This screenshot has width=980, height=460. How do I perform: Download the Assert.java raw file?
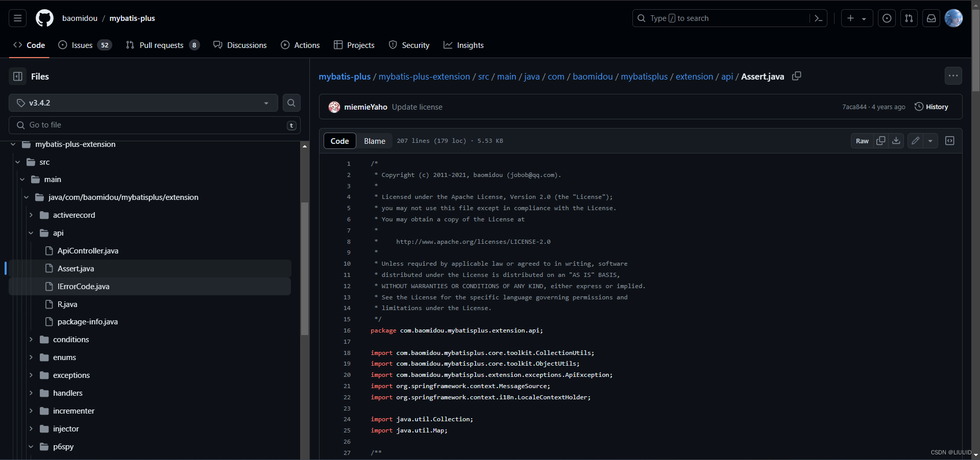[x=896, y=141]
